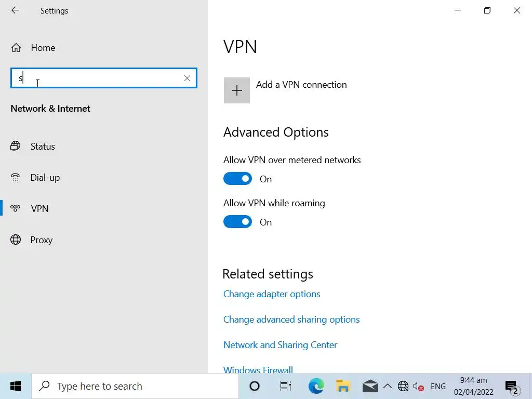
Task: Show hidden system tray icons
Action: pos(387,386)
